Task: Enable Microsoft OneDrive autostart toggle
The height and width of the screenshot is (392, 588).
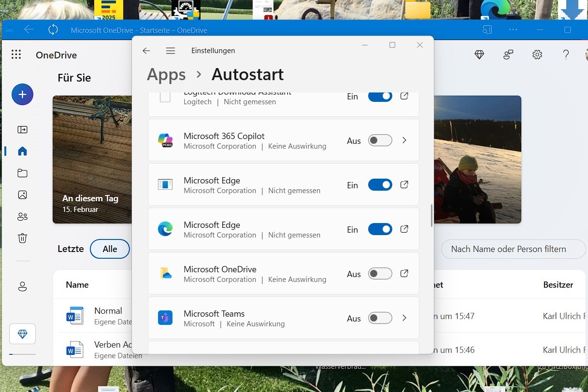Action: (x=380, y=274)
